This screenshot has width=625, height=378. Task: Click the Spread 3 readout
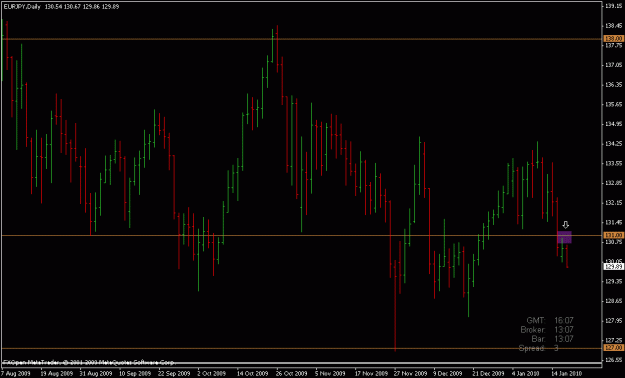click(539, 348)
